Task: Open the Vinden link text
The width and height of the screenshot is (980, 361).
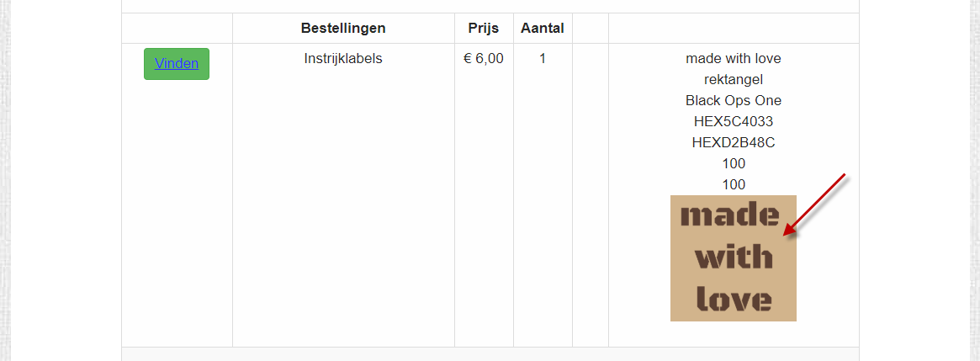Action: (x=177, y=64)
